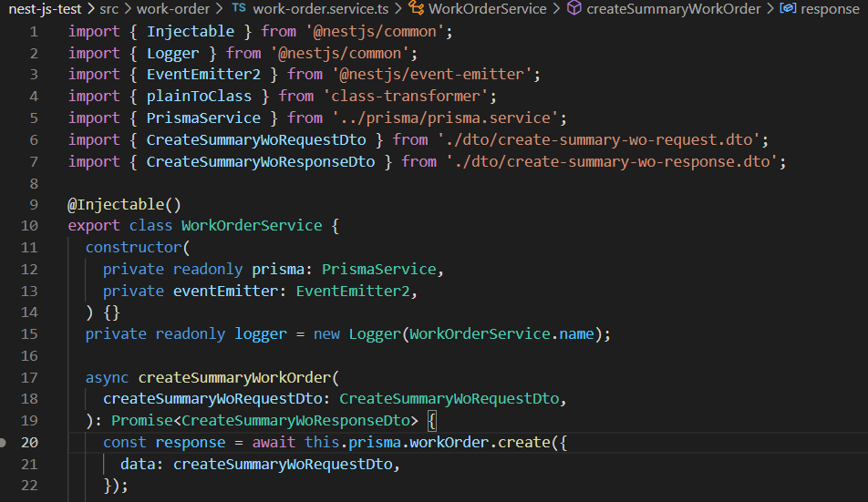Expand breadcrumb chevron after src

(128, 9)
